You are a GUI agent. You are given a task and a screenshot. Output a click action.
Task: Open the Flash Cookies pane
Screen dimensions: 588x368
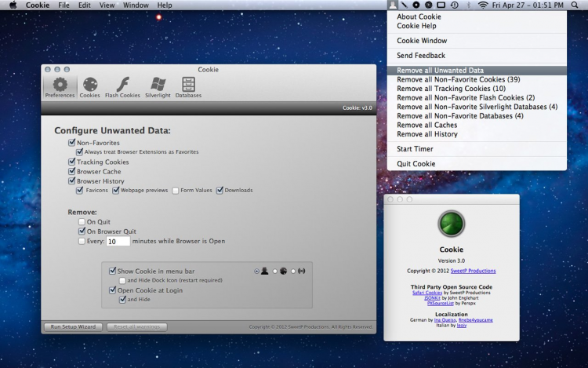point(122,87)
